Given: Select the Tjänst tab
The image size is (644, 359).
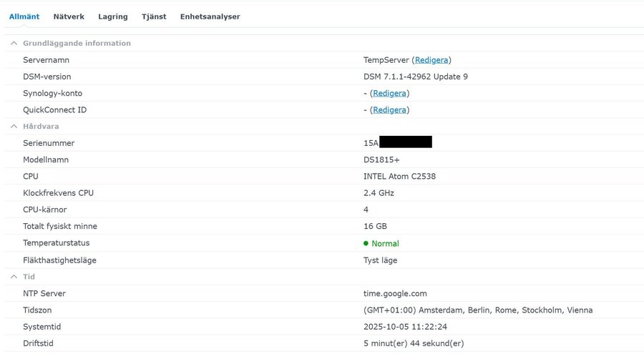Looking at the screenshot, I should point(154,16).
